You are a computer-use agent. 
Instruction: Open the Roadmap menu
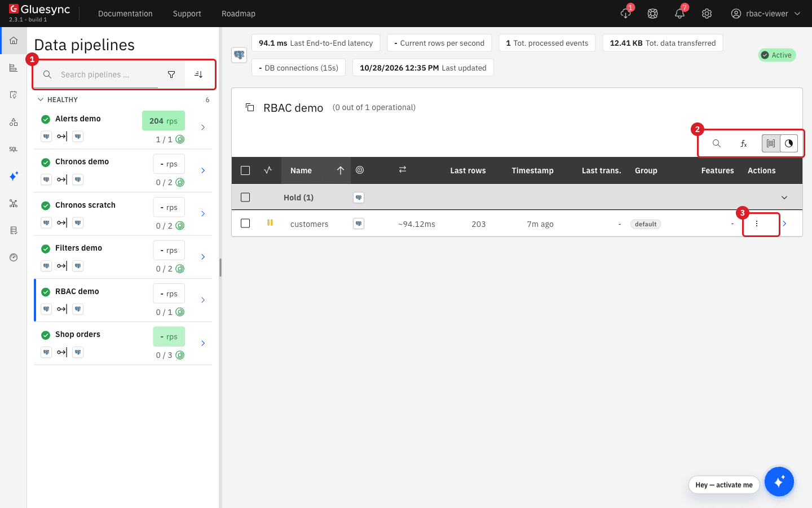(239, 14)
